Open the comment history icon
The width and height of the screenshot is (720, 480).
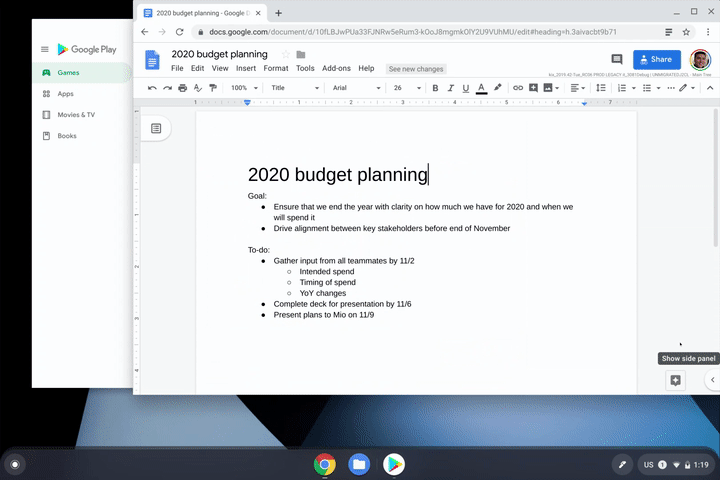click(x=617, y=60)
